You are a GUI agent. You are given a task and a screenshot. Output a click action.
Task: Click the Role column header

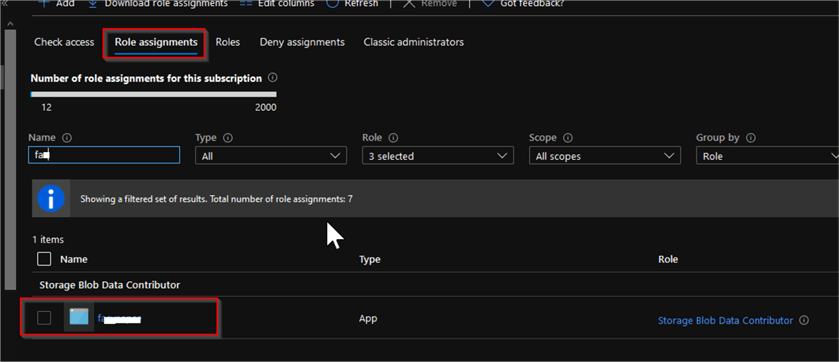(668, 259)
